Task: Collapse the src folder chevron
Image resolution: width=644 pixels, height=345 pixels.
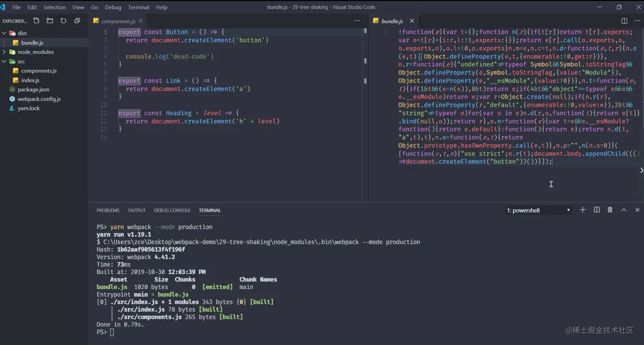Action: coord(4,61)
